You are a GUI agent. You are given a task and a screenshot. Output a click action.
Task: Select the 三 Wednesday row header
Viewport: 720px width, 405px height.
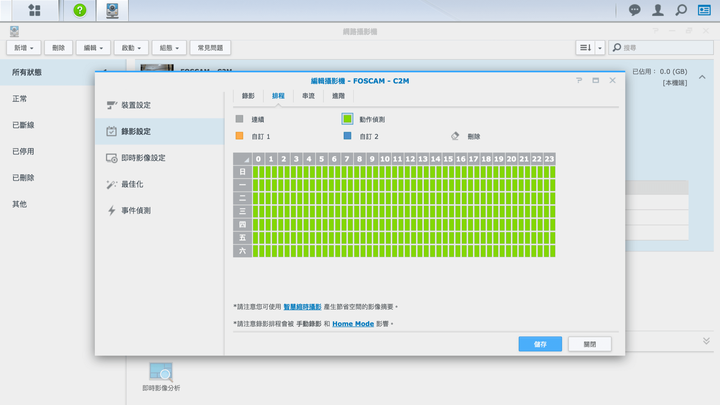pyautogui.click(x=242, y=211)
